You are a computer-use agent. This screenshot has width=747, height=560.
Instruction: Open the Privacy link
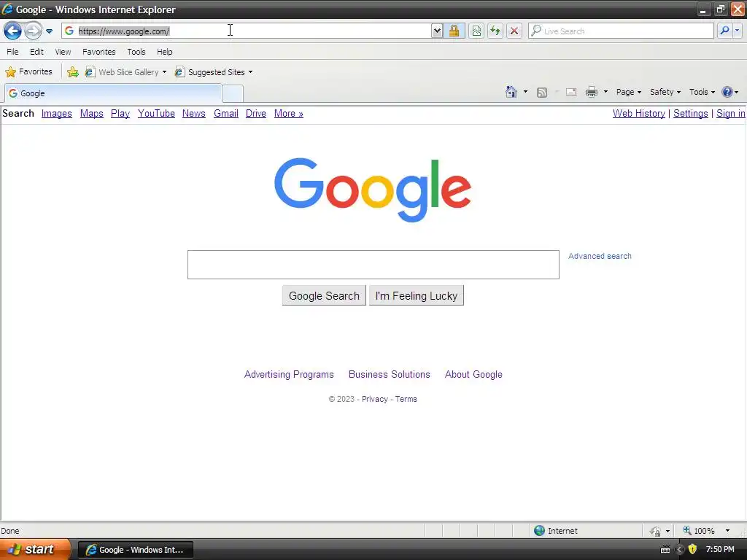375,399
